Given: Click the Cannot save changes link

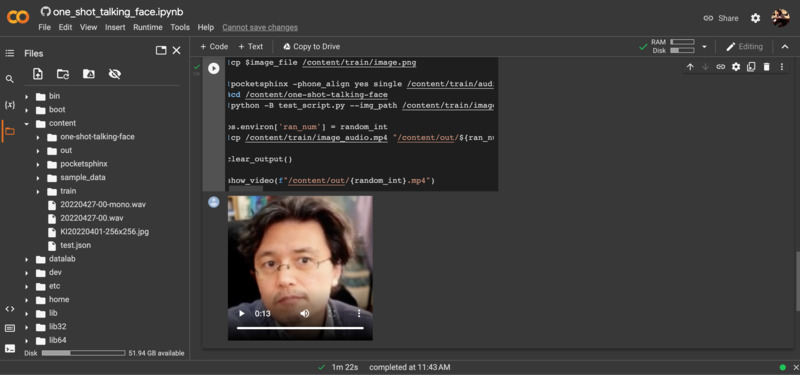Looking at the screenshot, I should [x=260, y=28].
